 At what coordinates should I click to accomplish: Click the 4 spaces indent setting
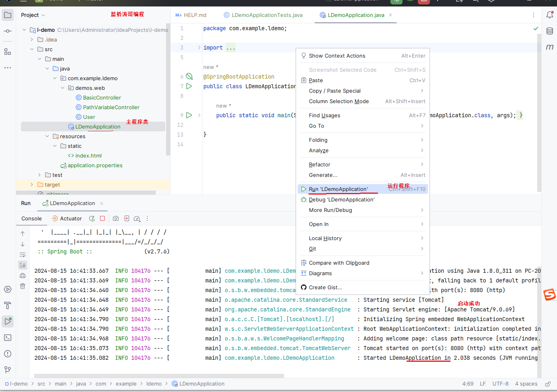point(526,384)
